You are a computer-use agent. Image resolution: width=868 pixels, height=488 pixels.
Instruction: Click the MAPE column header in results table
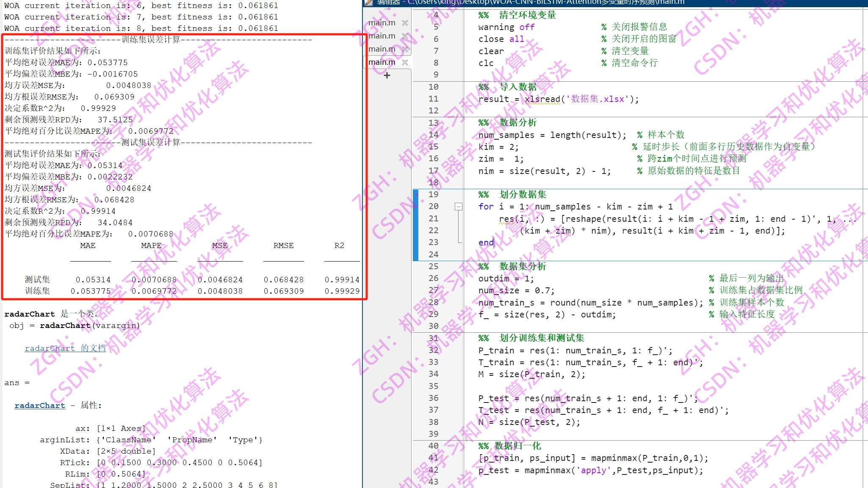coord(151,245)
